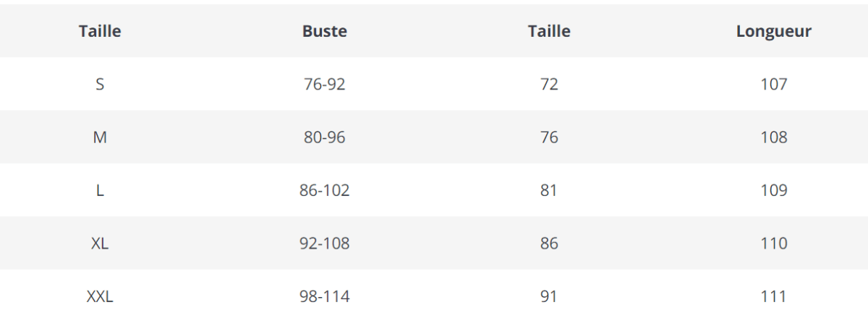
Task: Click the Buste column header
Action: pyautogui.click(x=324, y=31)
